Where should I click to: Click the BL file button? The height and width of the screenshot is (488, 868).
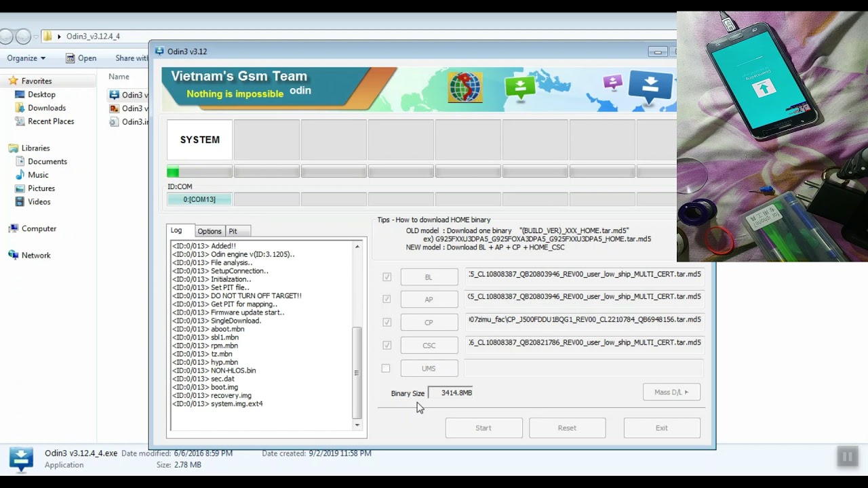[x=429, y=277]
